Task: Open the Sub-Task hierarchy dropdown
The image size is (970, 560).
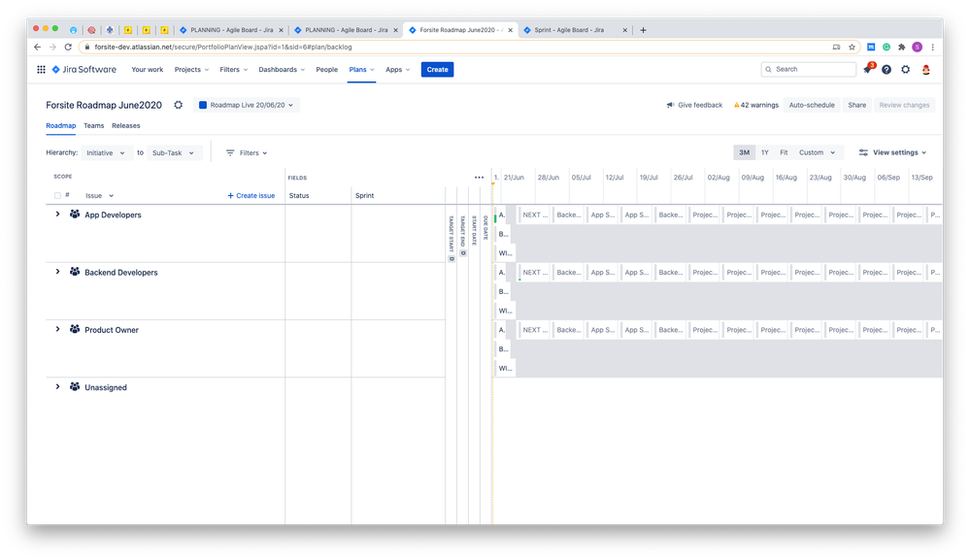Action: click(174, 152)
